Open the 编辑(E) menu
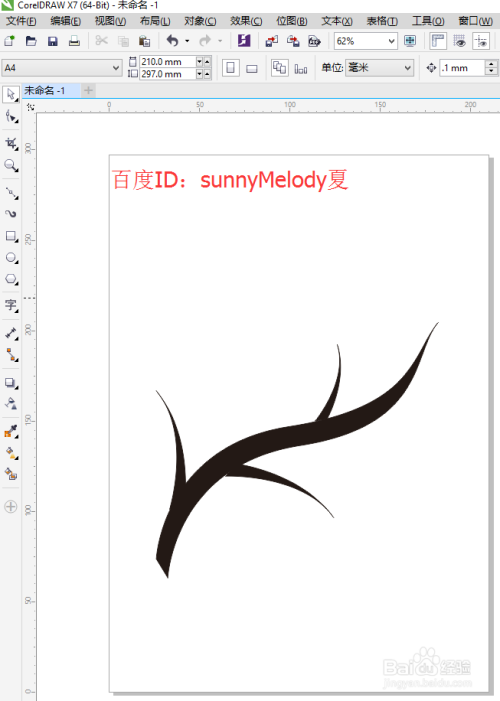Image resolution: width=500 pixels, height=701 pixels. click(66, 21)
